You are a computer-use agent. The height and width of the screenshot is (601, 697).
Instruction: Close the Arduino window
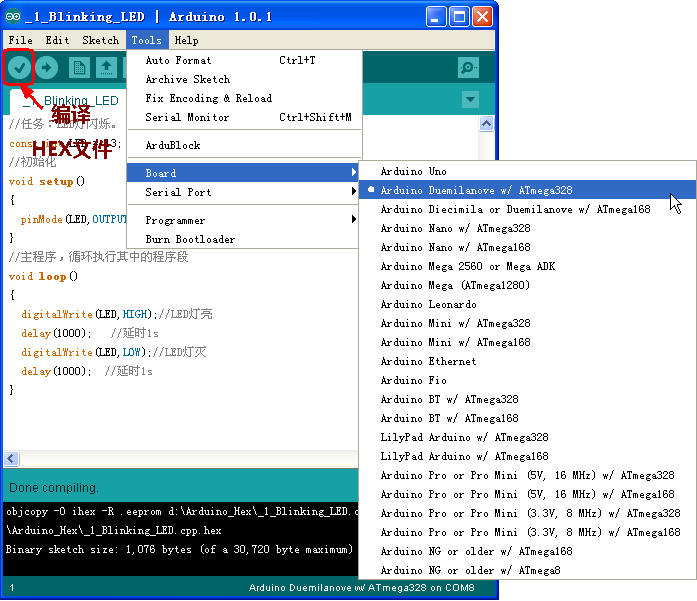click(x=482, y=17)
